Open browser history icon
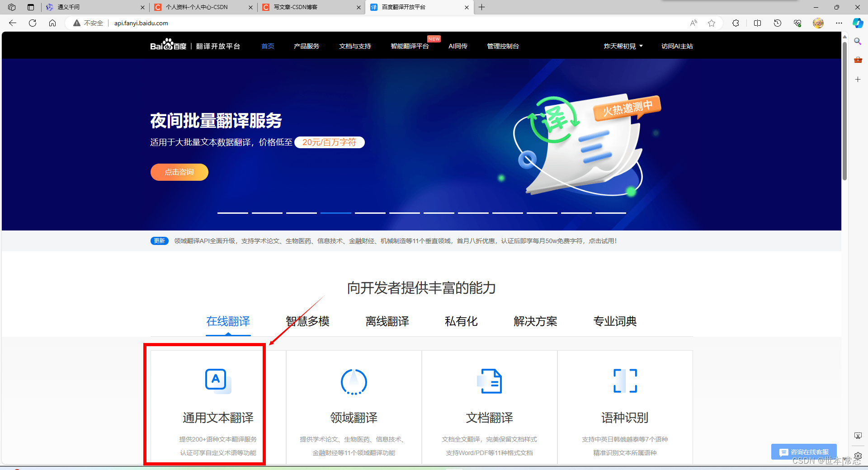 click(x=778, y=23)
